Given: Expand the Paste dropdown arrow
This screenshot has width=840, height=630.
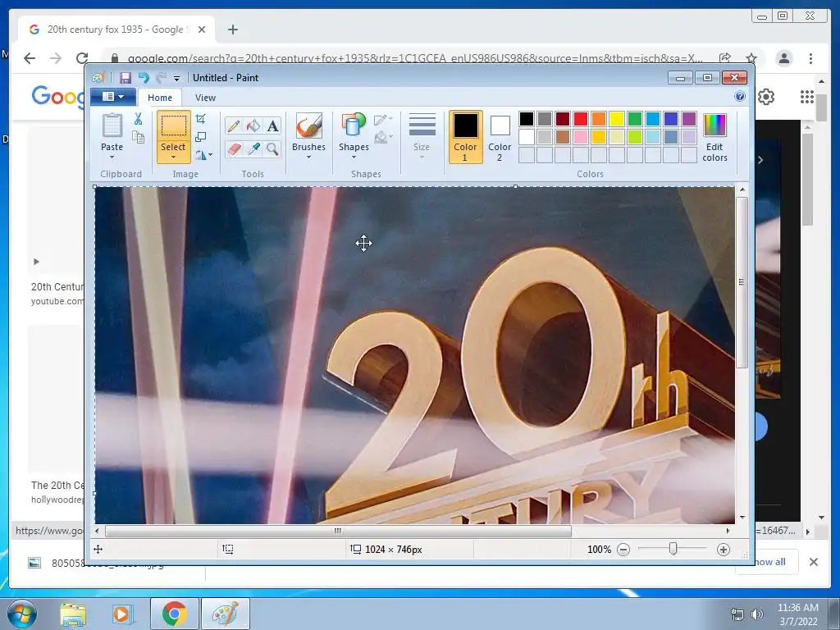Looking at the screenshot, I should tap(112, 157).
